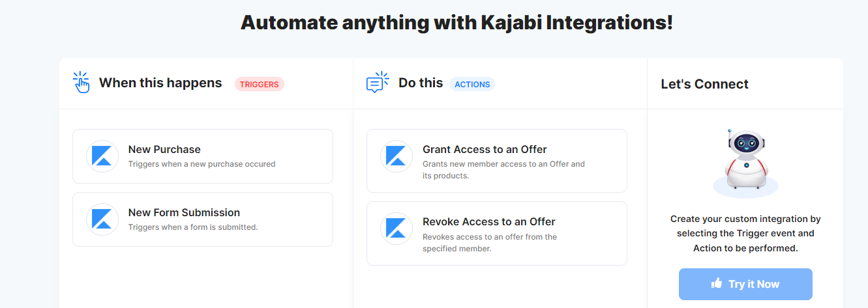Click the custom integration instruction text

(x=745, y=234)
